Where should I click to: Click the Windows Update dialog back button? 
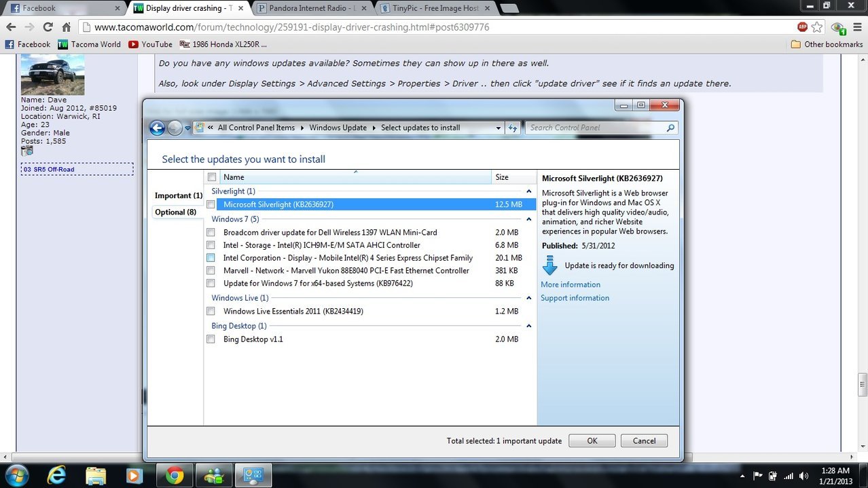click(x=158, y=128)
